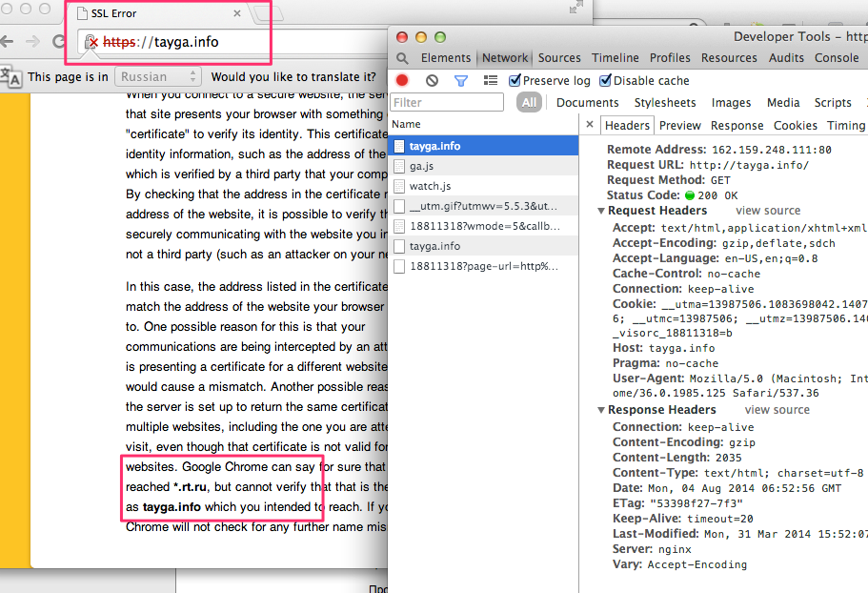Close the SSL Error browser tab

[237, 13]
